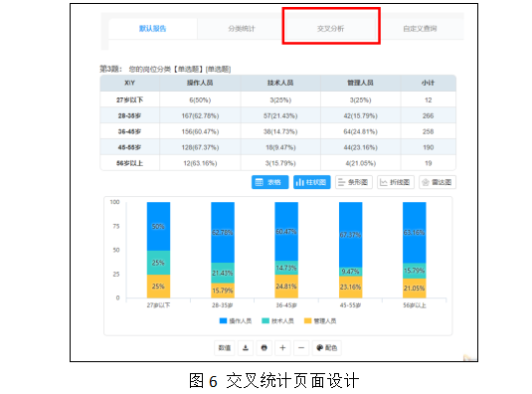Click the 操作人员 column header
Screen dimensions: 532x394
pyautogui.click(x=200, y=84)
